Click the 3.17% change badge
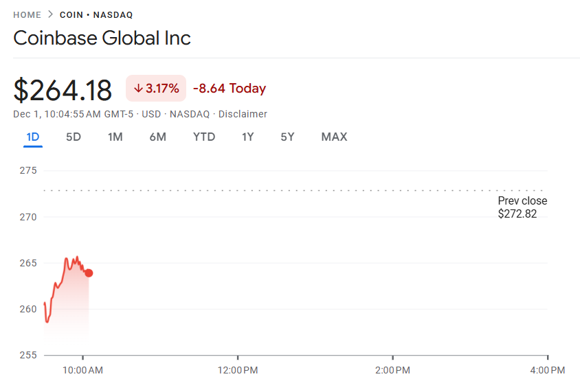The width and height of the screenshot is (580, 392). click(156, 89)
